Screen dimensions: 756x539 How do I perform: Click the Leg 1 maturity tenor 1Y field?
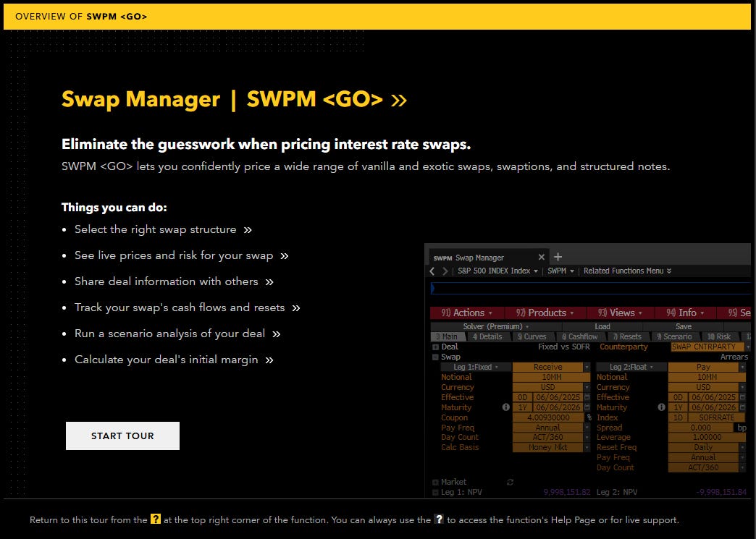click(x=522, y=407)
